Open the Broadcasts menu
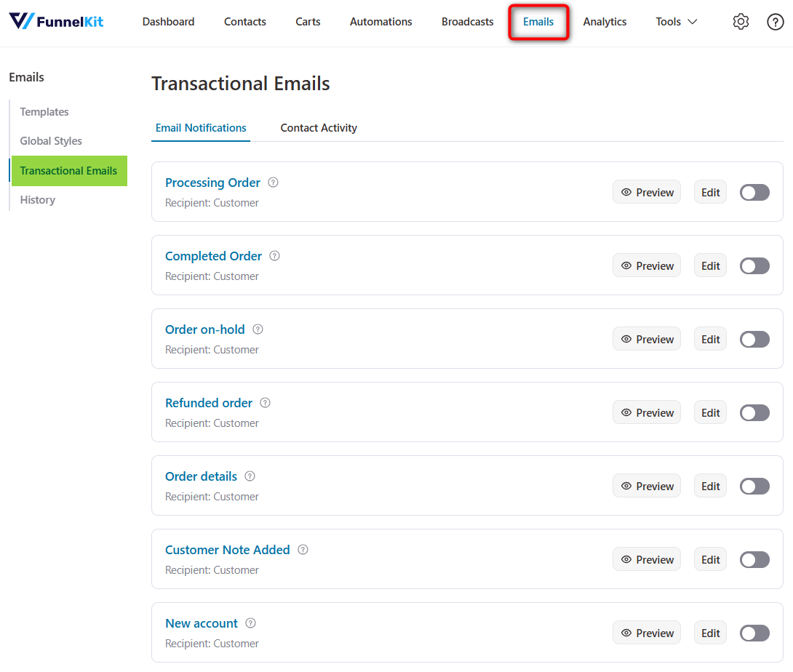 [x=467, y=22]
